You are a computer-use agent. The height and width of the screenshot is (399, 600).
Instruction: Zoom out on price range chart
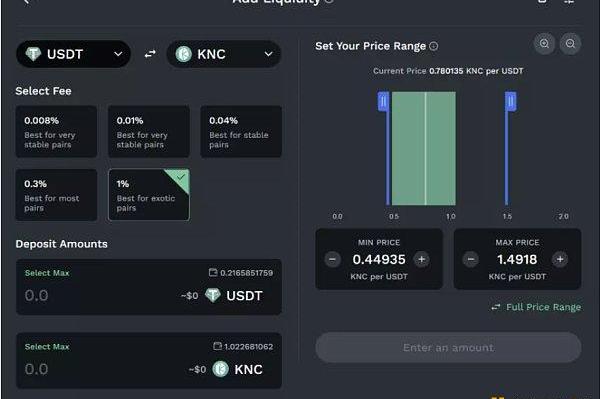tap(570, 44)
